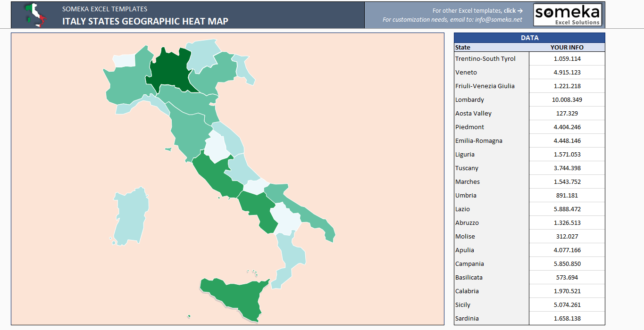Edit the Veneto value 4.915.123

click(567, 72)
